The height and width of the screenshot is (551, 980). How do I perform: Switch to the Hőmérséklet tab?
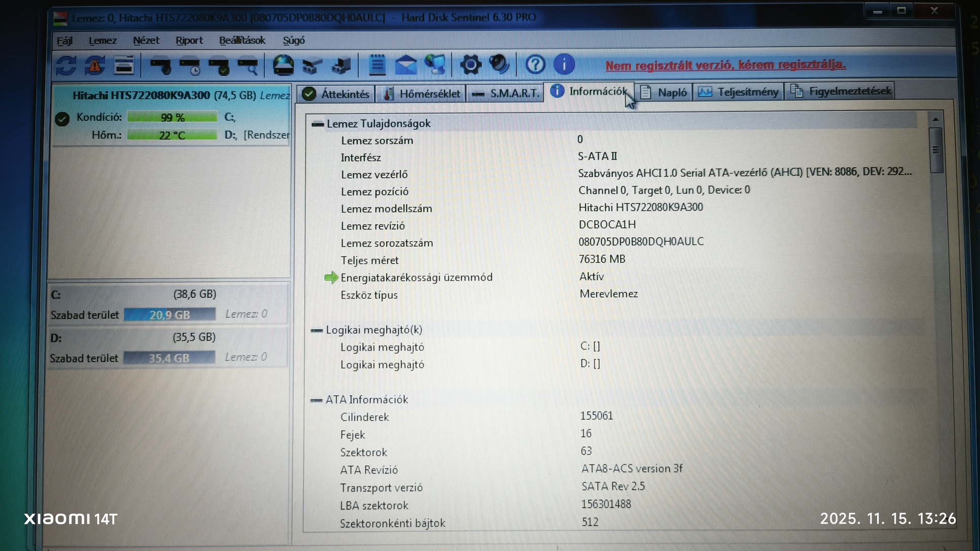coord(422,94)
